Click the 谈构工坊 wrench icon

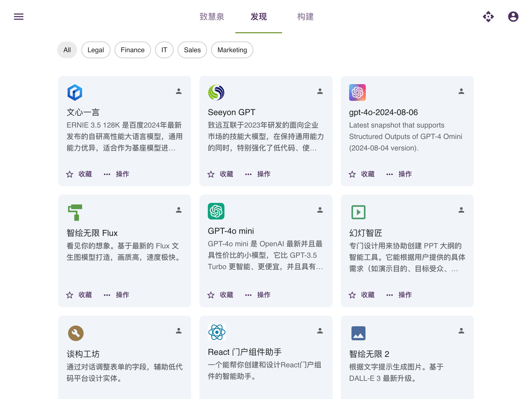[76, 333]
